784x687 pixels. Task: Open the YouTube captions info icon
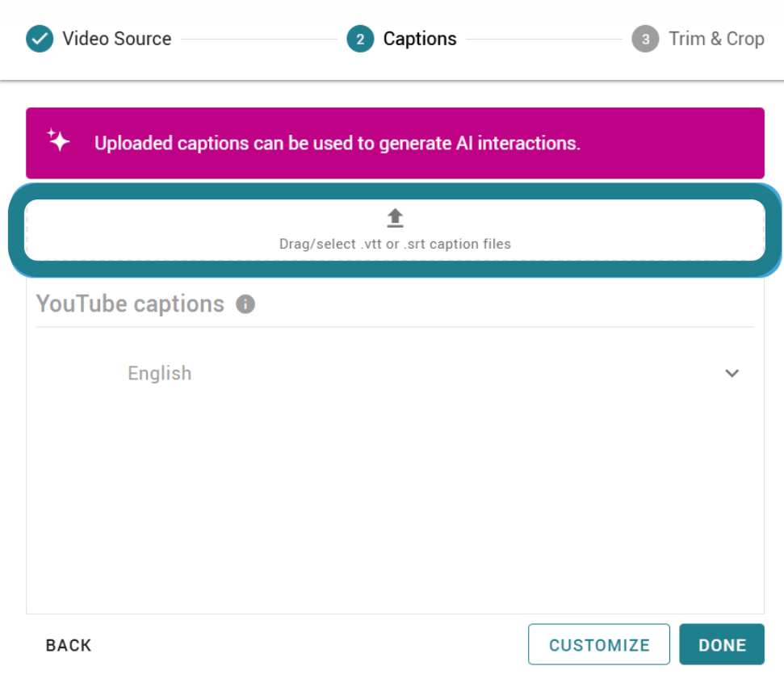[245, 304]
